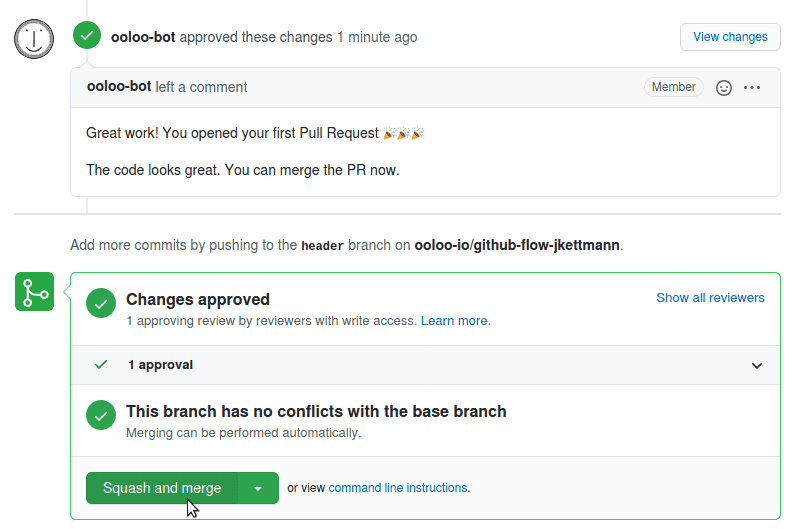Open the merge method dropdown arrow
Viewport: 799px width, 529px height.
258,488
